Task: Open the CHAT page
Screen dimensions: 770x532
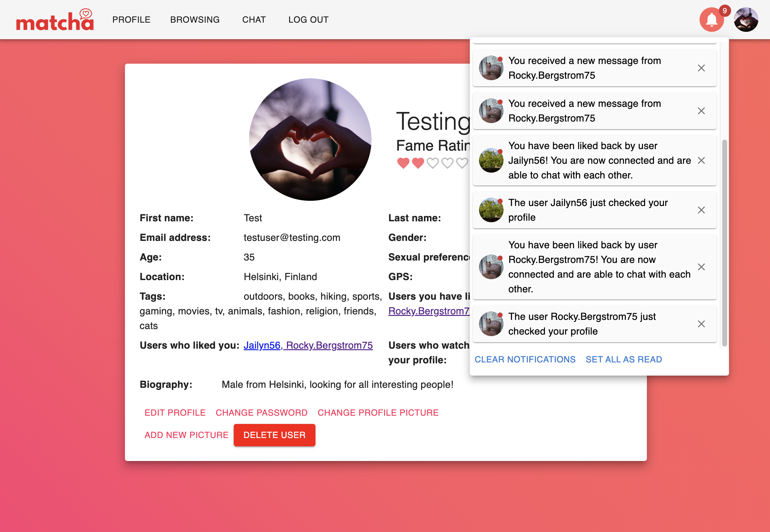Action: pyautogui.click(x=254, y=20)
